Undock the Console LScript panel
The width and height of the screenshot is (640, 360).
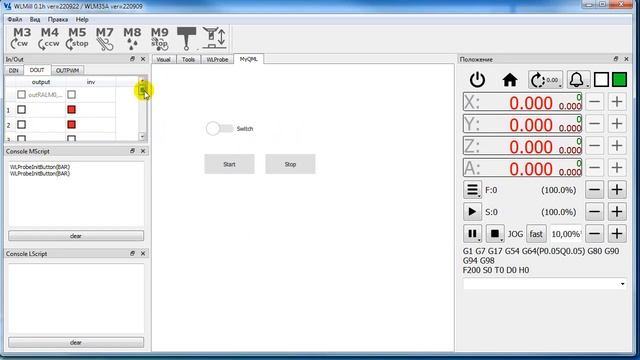pyautogui.click(x=132, y=253)
